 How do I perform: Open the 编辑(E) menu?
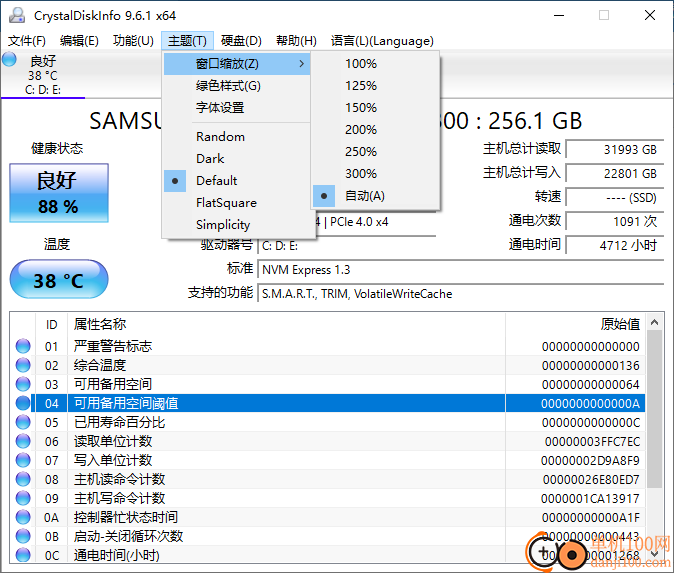pyautogui.click(x=79, y=41)
